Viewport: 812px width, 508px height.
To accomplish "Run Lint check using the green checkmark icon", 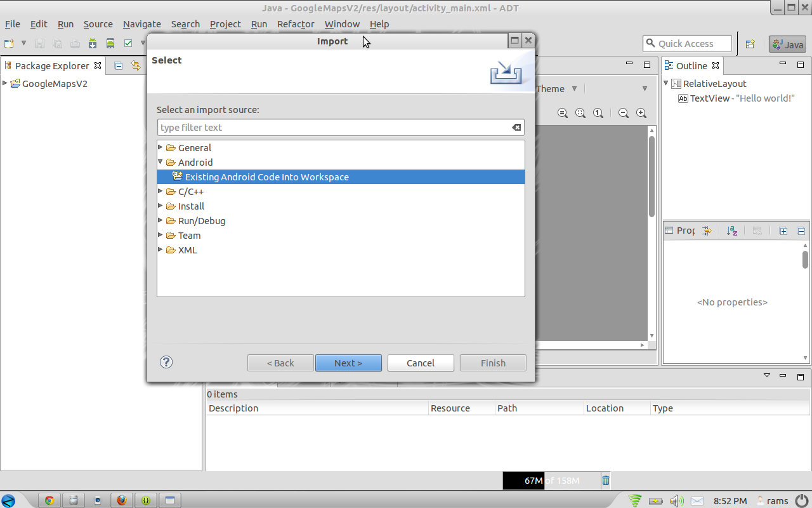I will coord(129,43).
